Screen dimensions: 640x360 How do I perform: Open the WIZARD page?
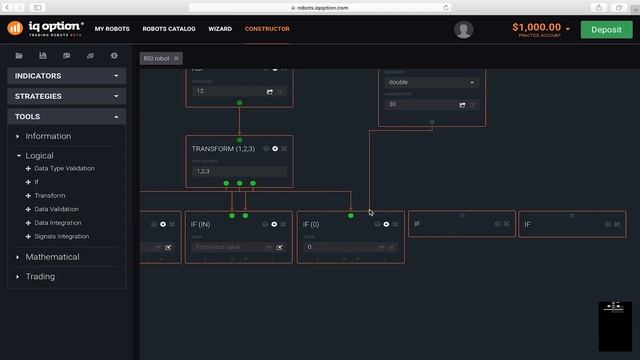220,29
